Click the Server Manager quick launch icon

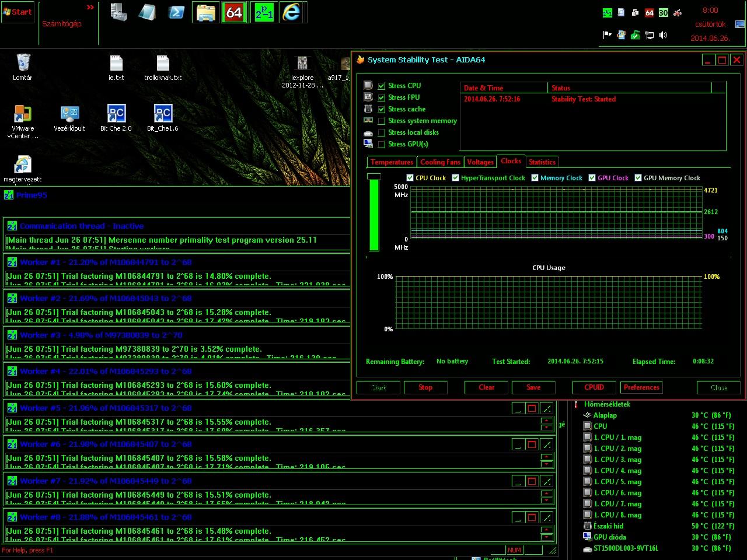pyautogui.click(x=119, y=12)
